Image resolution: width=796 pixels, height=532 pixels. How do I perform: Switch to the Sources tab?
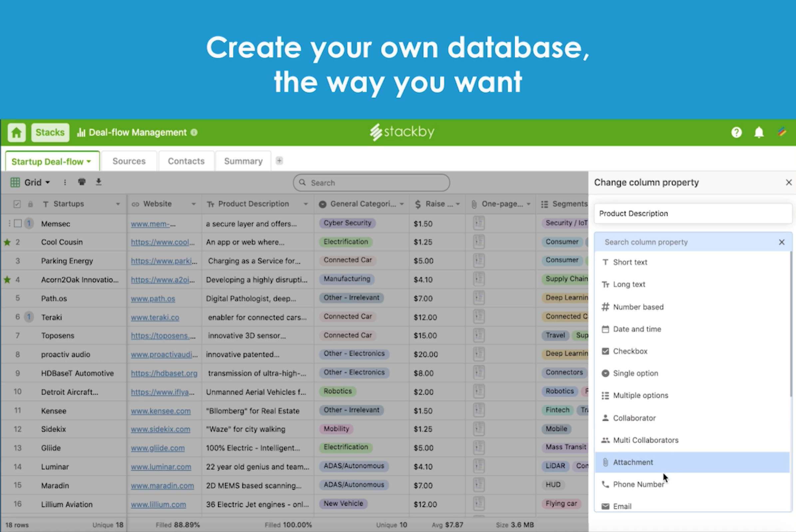pyautogui.click(x=129, y=161)
